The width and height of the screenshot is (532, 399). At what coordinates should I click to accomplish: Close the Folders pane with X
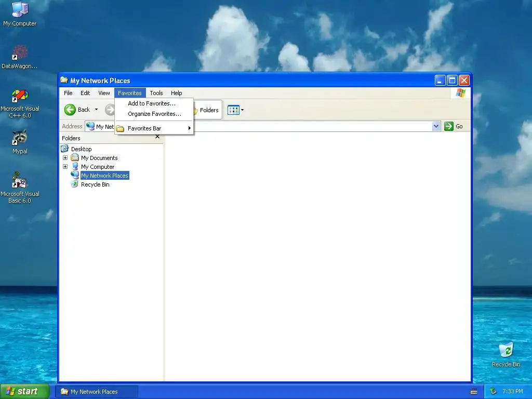coord(157,137)
